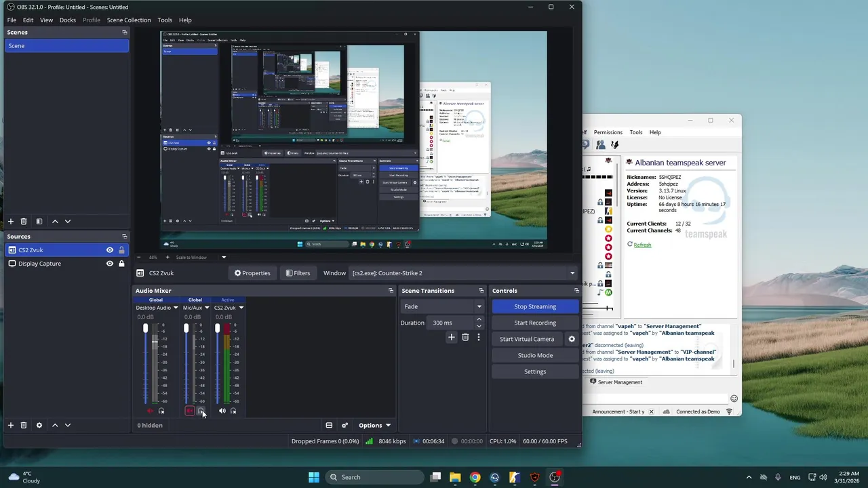Open Docks menu in OBS
The image size is (868, 488).
pos(68,20)
